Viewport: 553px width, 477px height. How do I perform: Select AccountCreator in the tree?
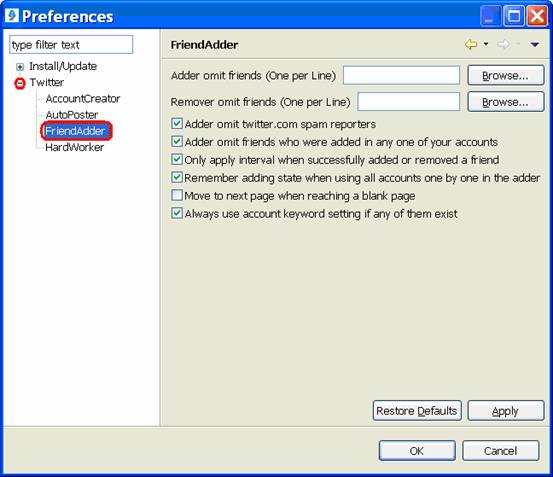tap(83, 99)
